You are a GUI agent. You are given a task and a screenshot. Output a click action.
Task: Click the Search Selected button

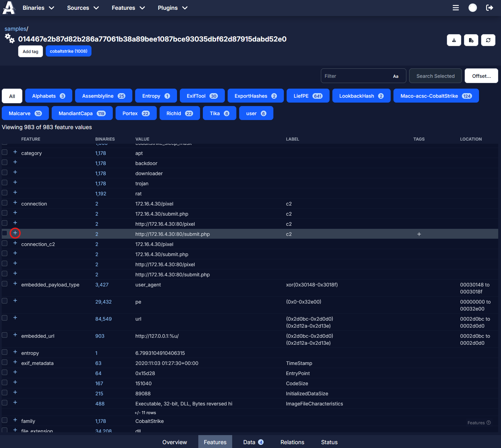click(435, 76)
